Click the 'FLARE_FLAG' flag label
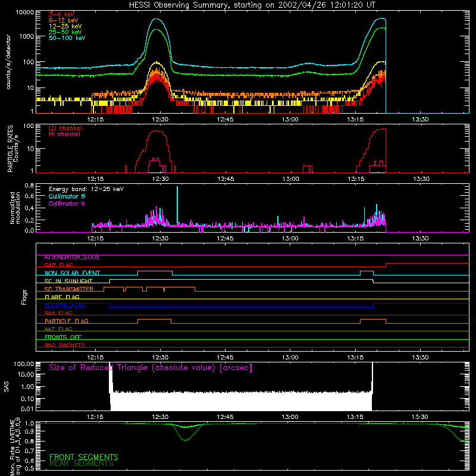 62,297
